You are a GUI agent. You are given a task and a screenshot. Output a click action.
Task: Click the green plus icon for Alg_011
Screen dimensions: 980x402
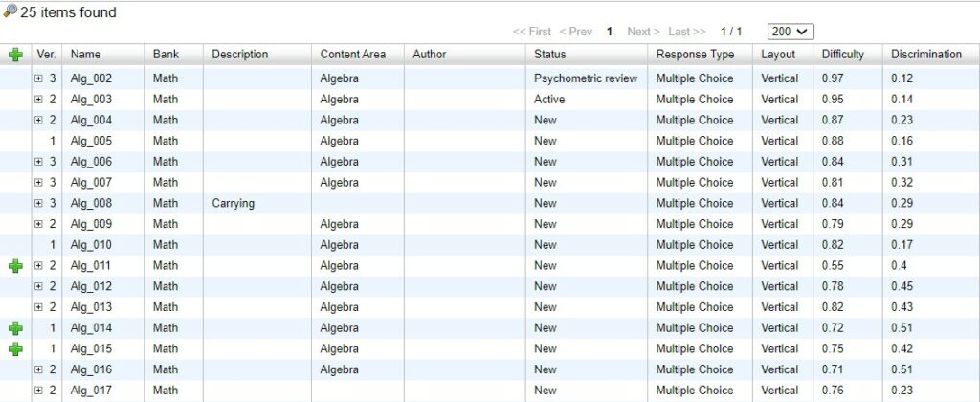15,266
